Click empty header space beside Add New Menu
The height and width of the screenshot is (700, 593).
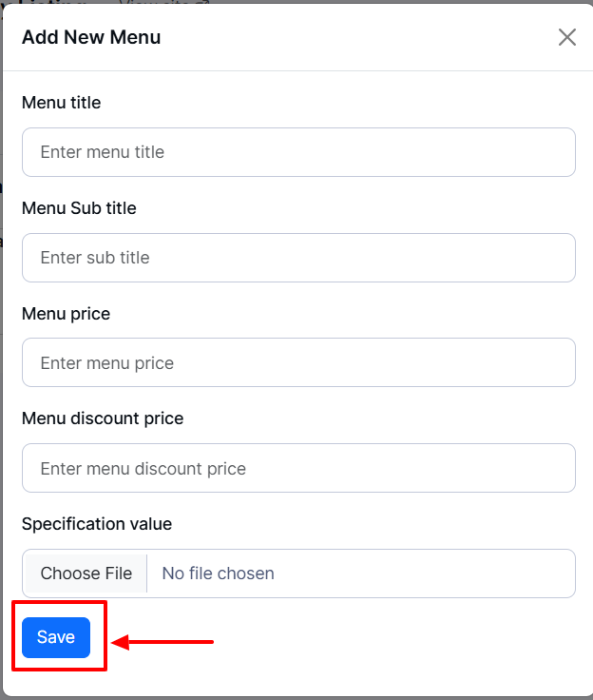pyautogui.click(x=361, y=38)
